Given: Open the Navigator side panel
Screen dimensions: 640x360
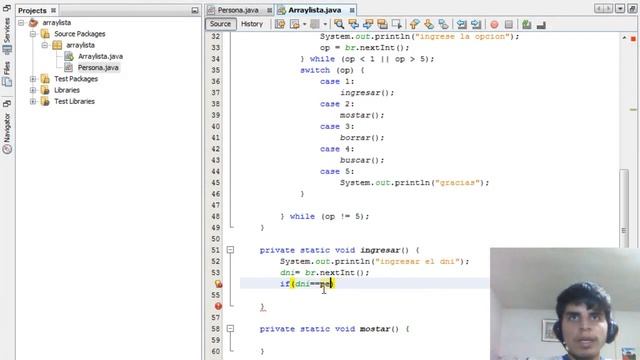Looking at the screenshot, I should [x=7, y=132].
